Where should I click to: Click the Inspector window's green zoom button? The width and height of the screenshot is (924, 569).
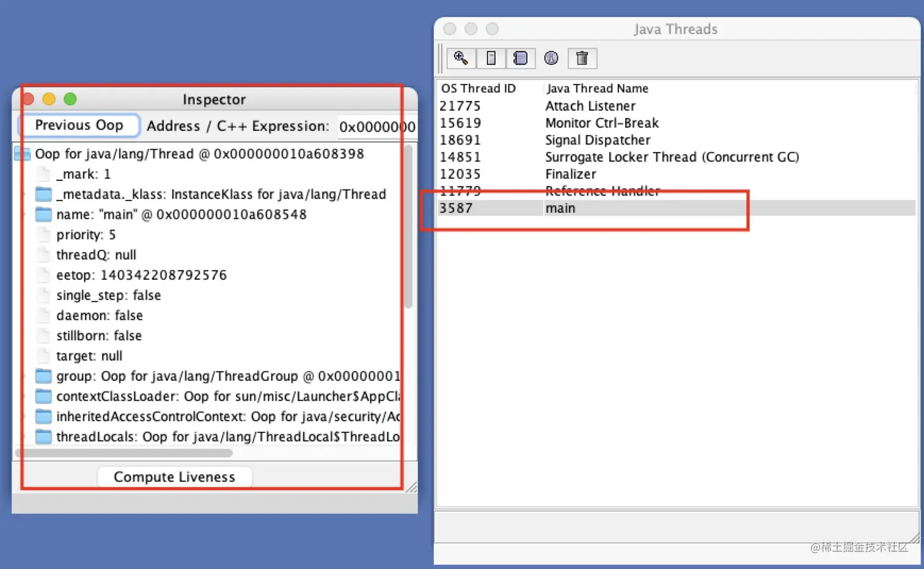(x=70, y=99)
